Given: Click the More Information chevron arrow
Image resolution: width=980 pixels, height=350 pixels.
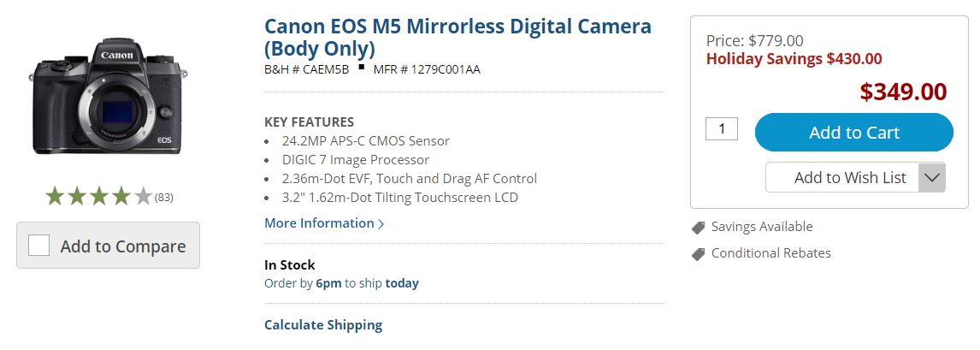Looking at the screenshot, I should point(381,224).
